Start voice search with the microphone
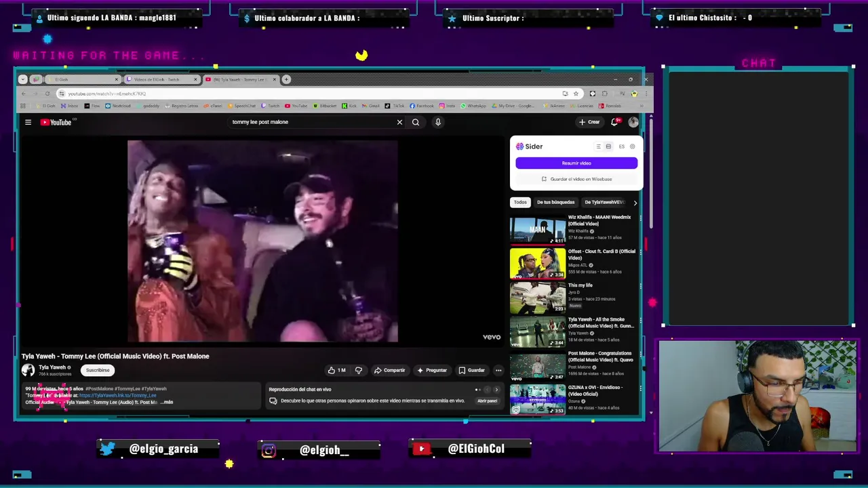The height and width of the screenshot is (488, 868). point(438,122)
